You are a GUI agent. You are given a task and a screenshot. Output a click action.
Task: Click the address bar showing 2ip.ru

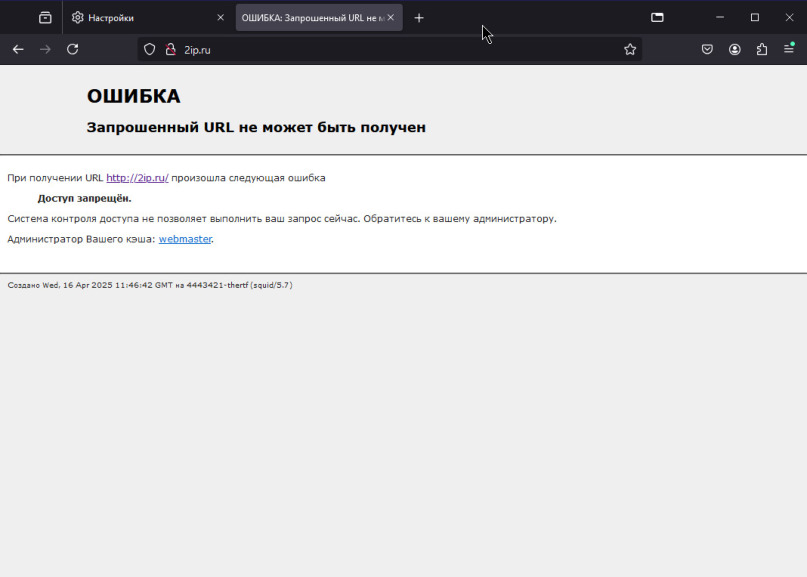[400, 49]
